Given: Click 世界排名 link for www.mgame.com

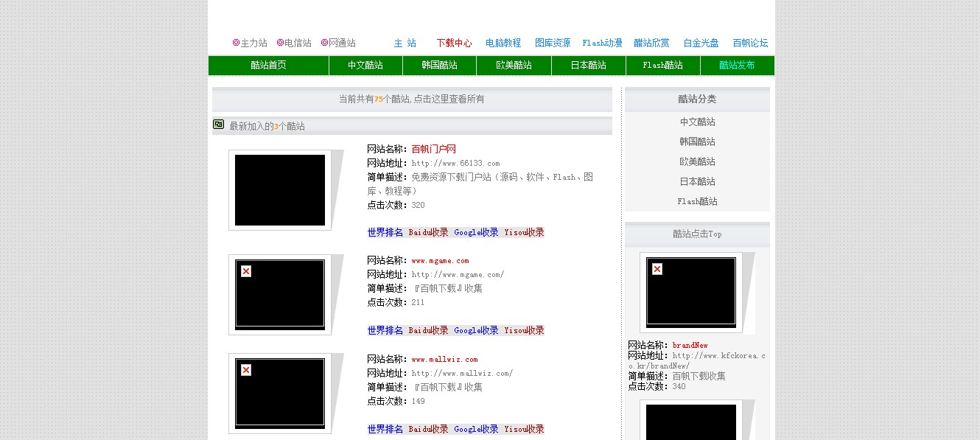Looking at the screenshot, I should (x=385, y=331).
